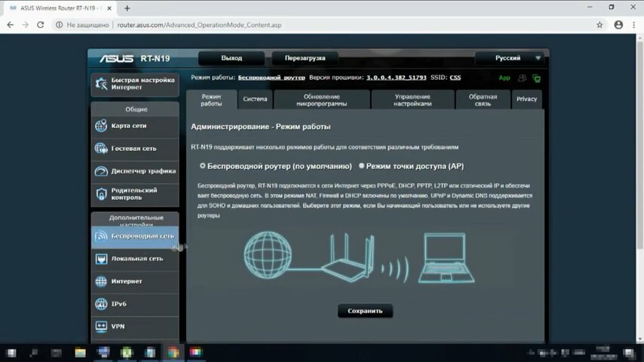Open the Обновление микропрограммы tab
Viewport: 644px width, 362px height.
pos(321,100)
